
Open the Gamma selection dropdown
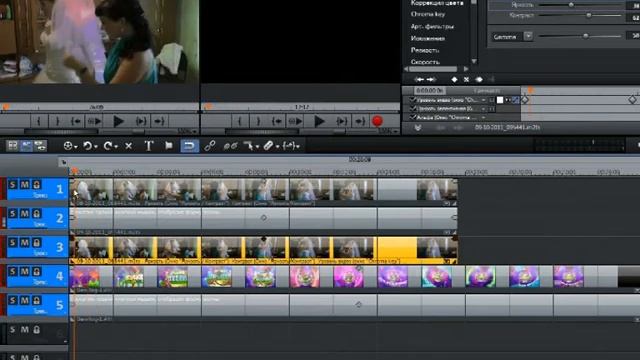(x=528, y=36)
